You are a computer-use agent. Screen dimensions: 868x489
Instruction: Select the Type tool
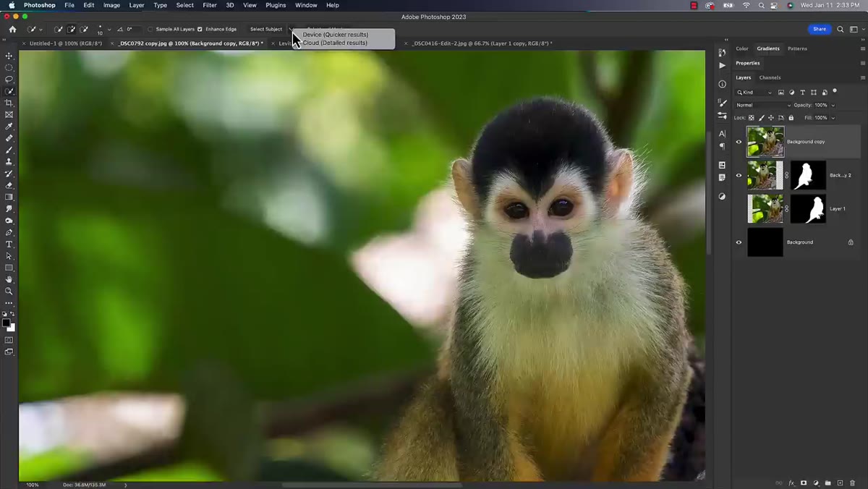pyautogui.click(x=9, y=244)
